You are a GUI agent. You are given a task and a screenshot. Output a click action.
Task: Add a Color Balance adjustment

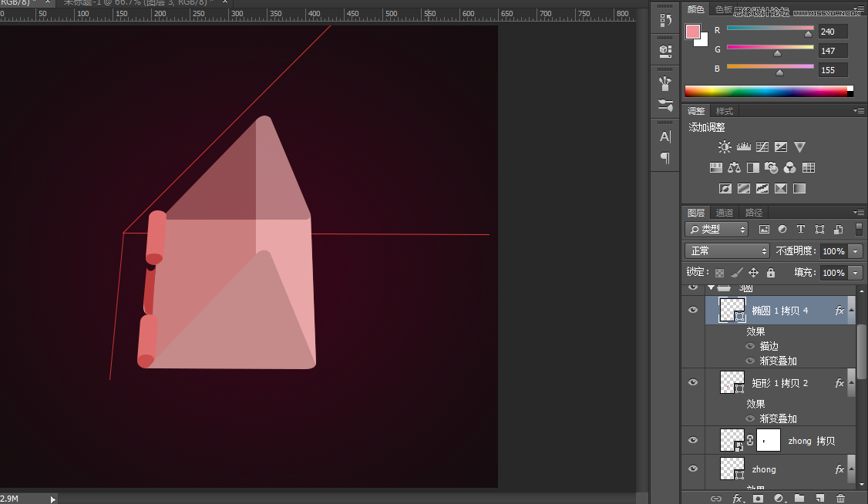734,167
